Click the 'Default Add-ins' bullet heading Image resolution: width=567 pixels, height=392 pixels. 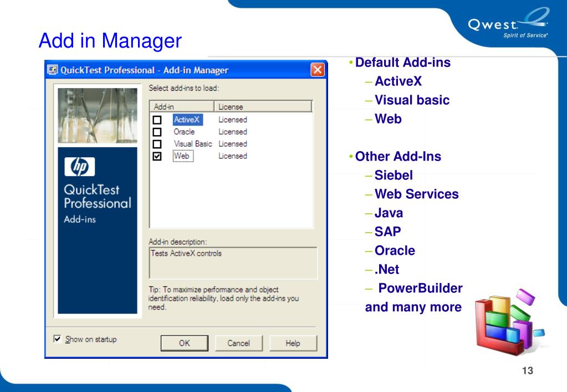click(403, 63)
